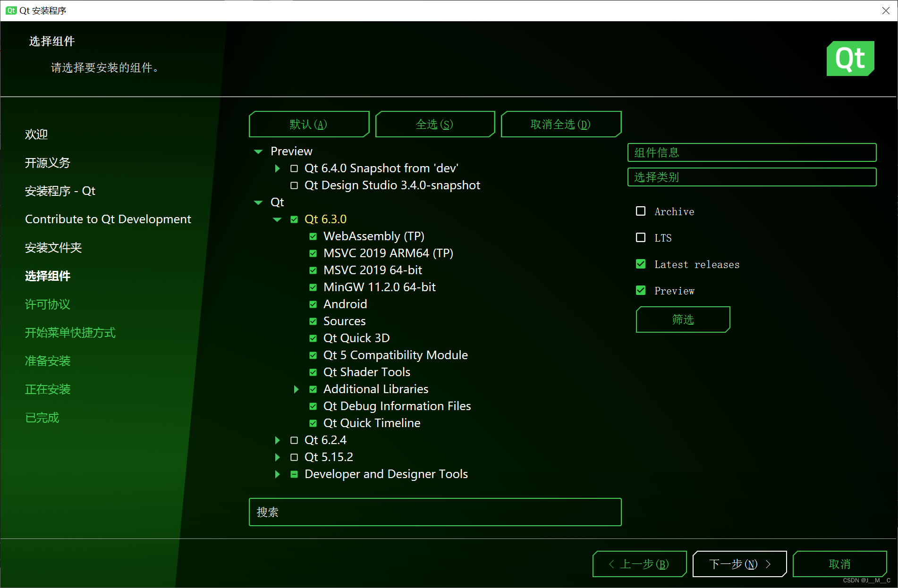Select the 安装文件夹 sidebar step
Screen dimensions: 898x588
(x=53, y=248)
